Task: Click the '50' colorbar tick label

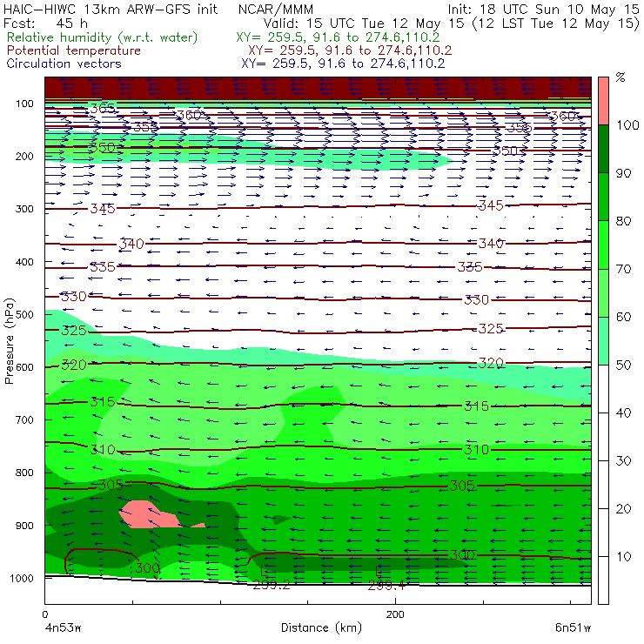Action: tap(624, 366)
